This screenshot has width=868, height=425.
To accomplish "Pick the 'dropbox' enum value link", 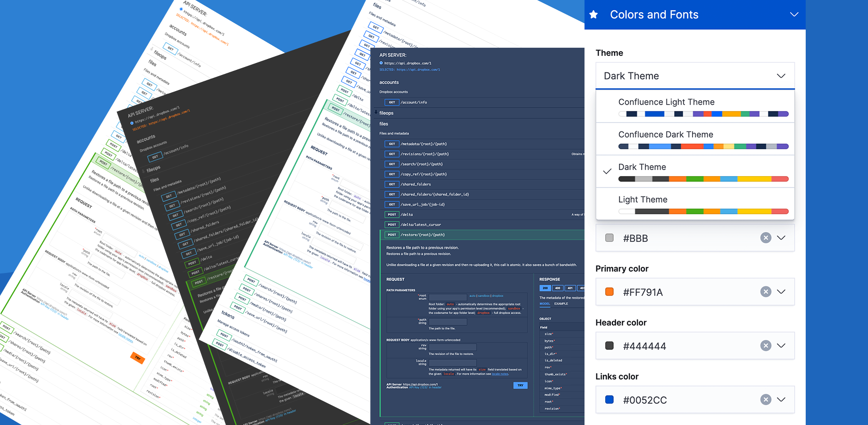I will [x=498, y=296].
